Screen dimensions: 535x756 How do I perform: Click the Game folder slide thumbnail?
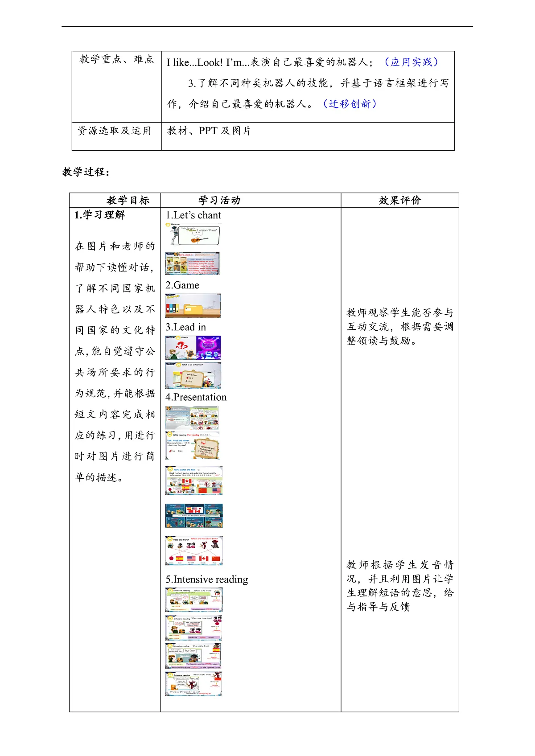[x=193, y=305]
